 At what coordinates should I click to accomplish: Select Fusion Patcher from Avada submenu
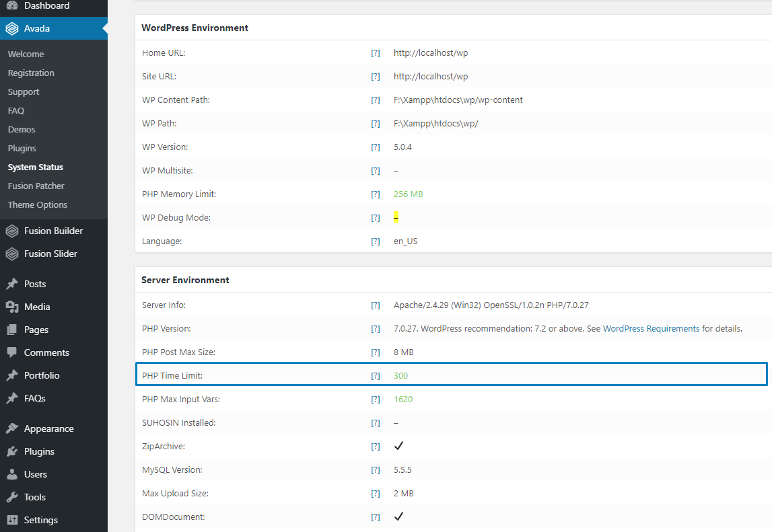click(x=36, y=186)
